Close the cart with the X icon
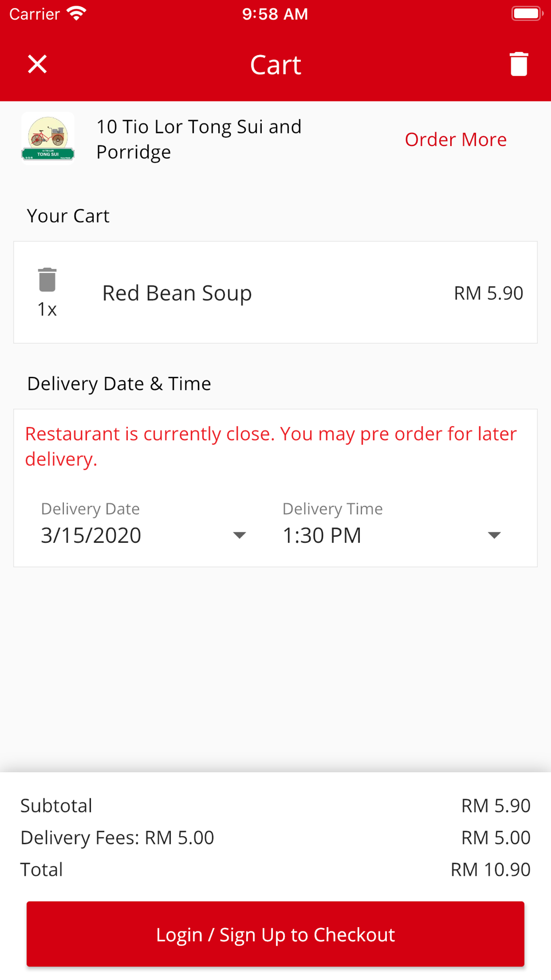 (x=37, y=64)
